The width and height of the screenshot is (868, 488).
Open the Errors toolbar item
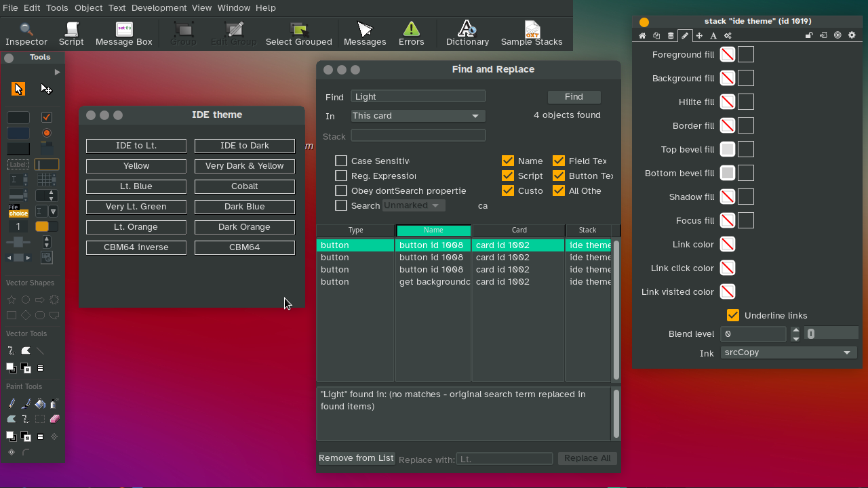tap(412, 34)
